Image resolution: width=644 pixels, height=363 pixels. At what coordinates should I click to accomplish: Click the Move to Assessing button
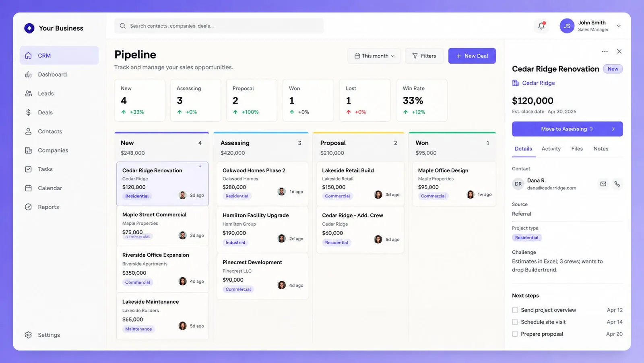pyautogui.click(x=567, y=129)
